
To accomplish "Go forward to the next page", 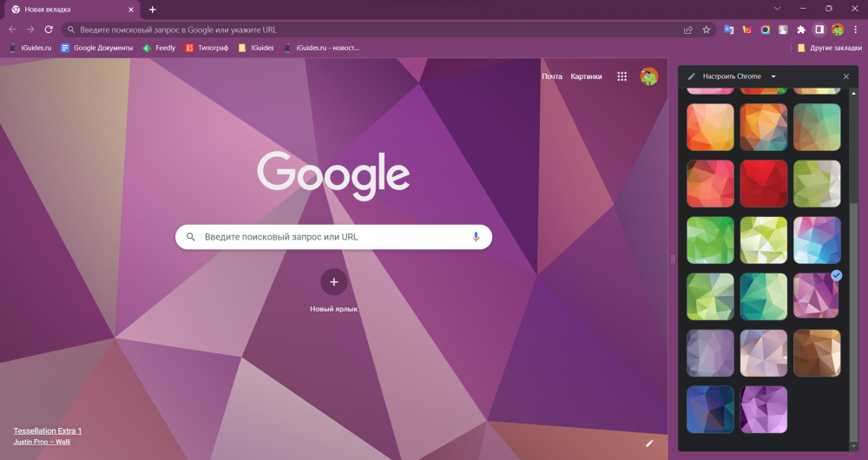I will (30, 30).
